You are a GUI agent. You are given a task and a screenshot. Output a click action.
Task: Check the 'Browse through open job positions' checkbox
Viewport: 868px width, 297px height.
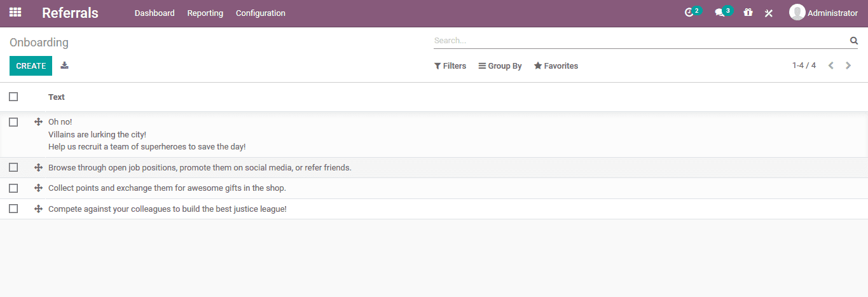13,167
